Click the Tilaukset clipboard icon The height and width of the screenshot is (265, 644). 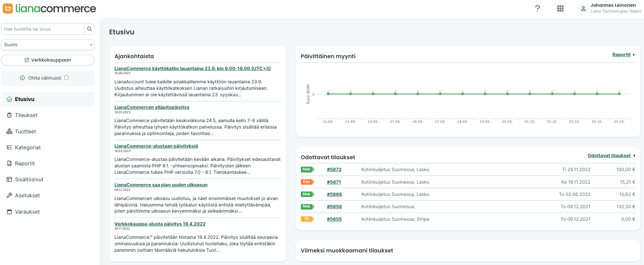click(10, 115)
